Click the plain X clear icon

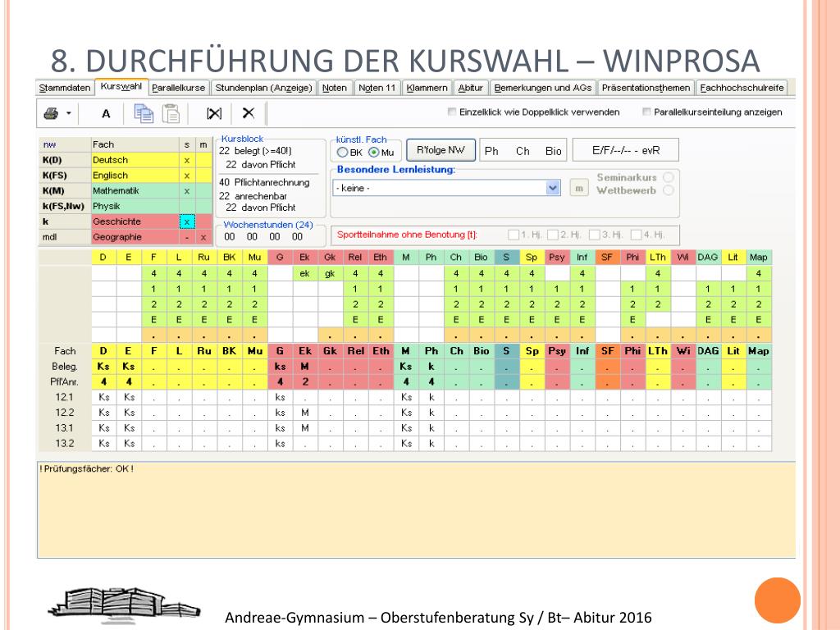click(248, 113)
